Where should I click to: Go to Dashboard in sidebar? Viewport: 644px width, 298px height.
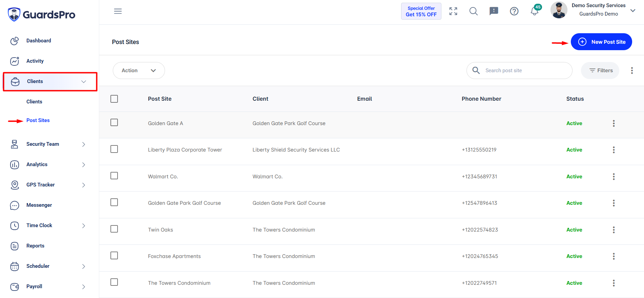coord(39,41)
